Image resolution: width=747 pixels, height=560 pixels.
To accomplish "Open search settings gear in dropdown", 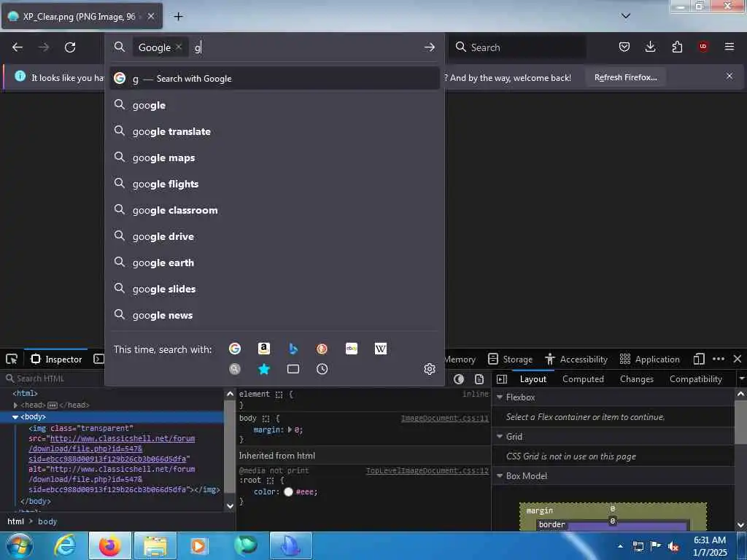I will tap(430, 369).
